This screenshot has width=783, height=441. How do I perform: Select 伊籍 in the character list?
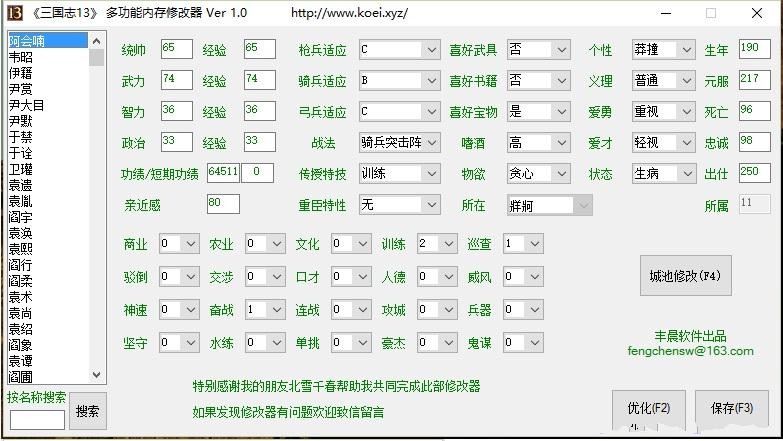pyautogui.click(x=48, y=73)
